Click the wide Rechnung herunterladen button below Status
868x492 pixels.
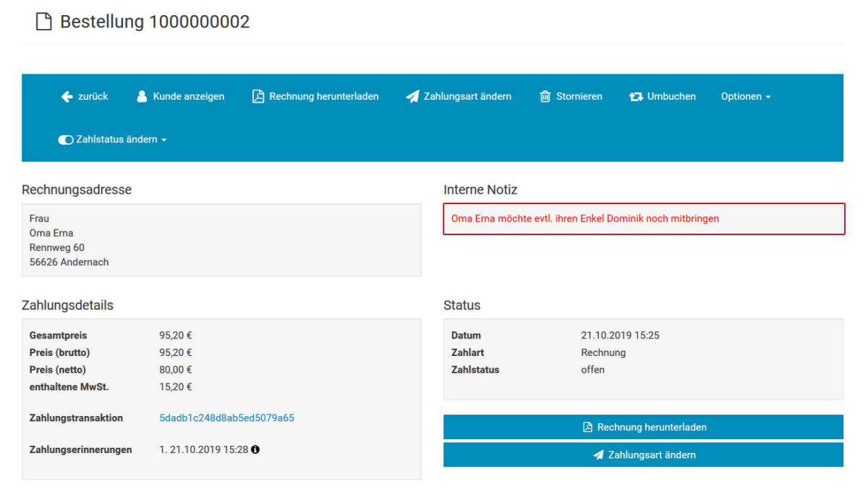[x=643, y=427]
